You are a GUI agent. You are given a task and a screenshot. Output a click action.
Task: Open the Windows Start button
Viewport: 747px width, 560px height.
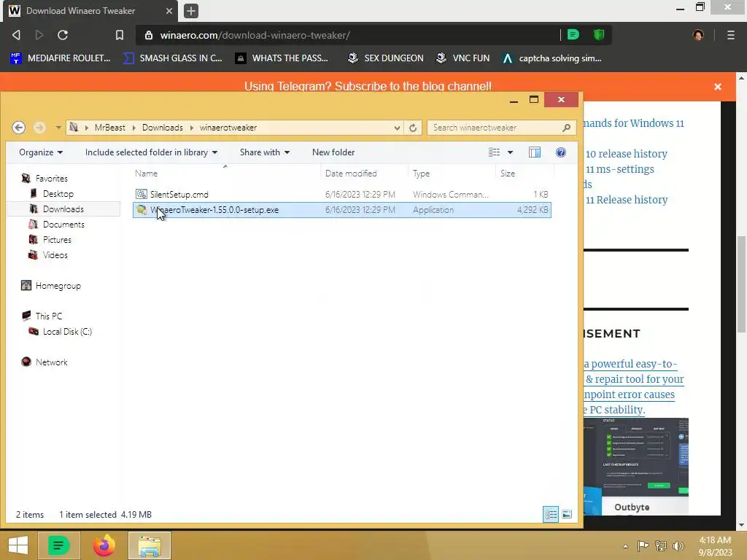[18, 545]
